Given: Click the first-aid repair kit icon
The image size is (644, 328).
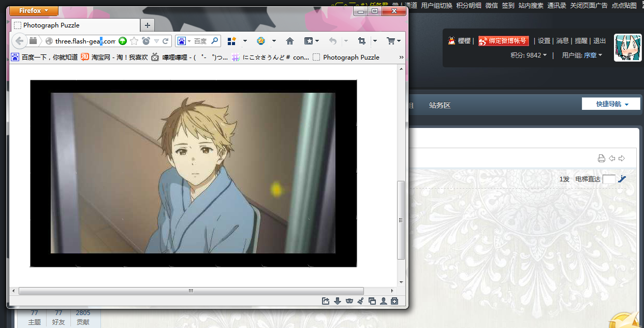Looking at the screenshot, I should (394, 301).
